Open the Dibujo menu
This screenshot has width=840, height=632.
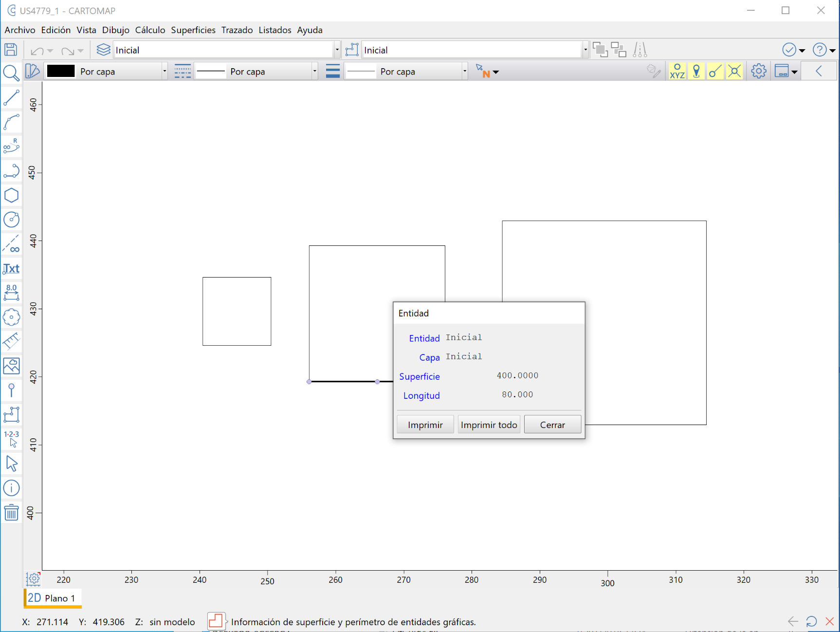[116, 30]
